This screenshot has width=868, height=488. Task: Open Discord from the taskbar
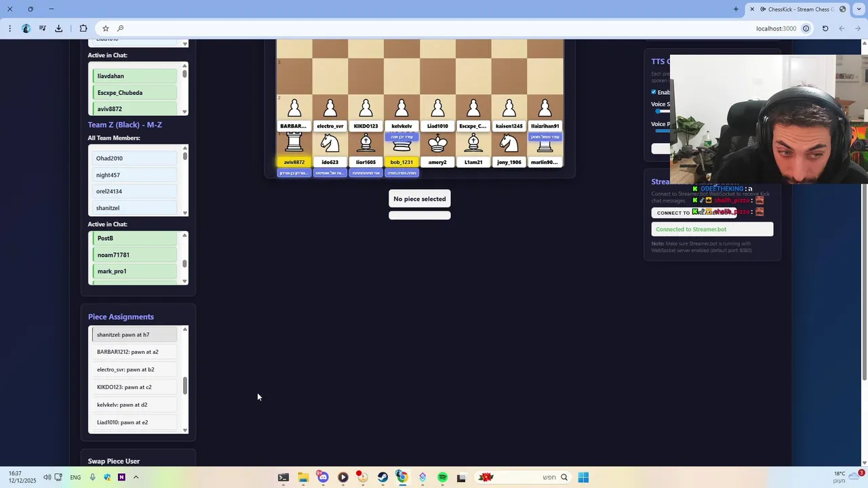(x=323, y=477)
